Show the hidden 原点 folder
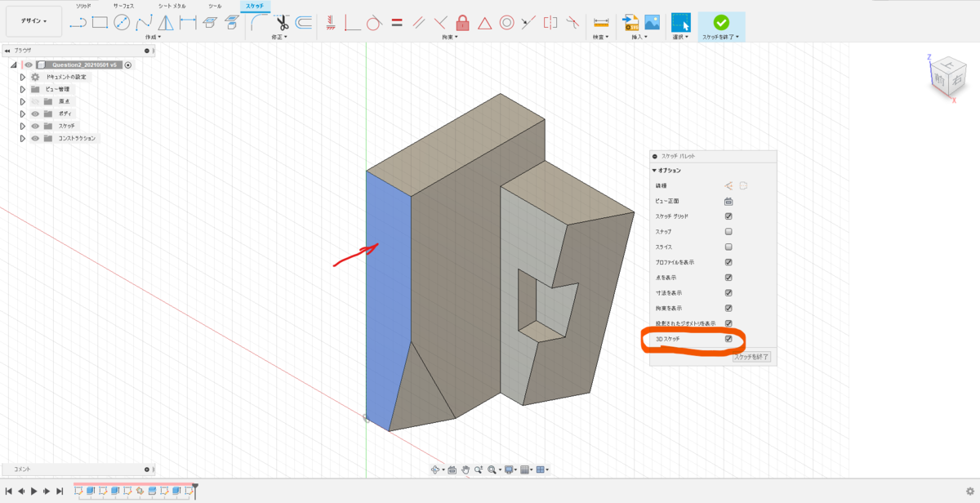The width and height of the screenshot is (980, 503). click(x=35, y=101)
